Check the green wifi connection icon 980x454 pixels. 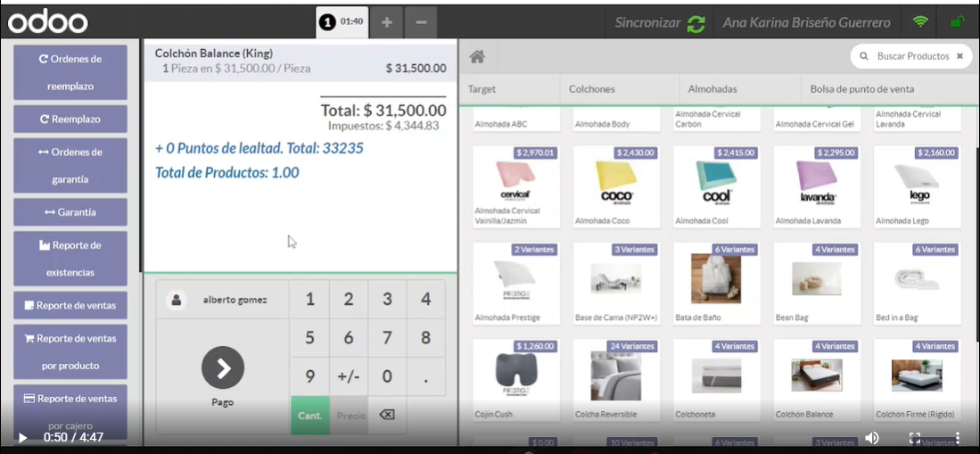tap(920, 22)
